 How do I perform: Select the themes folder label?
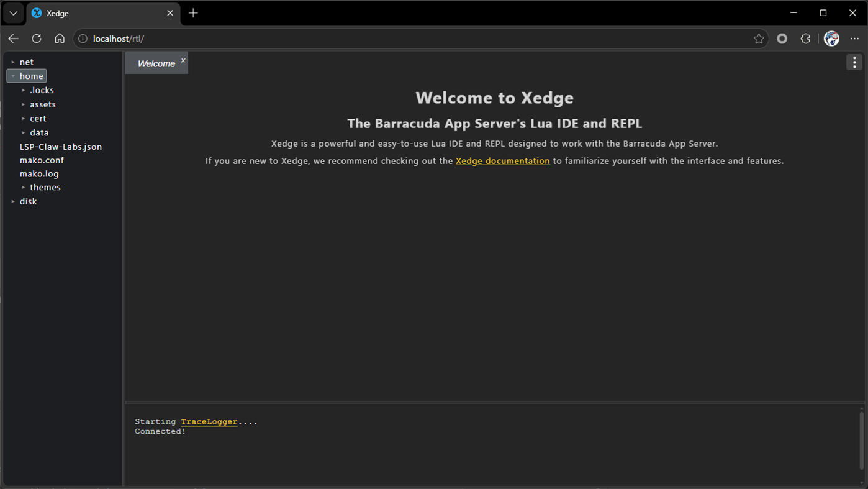(45, 187)
